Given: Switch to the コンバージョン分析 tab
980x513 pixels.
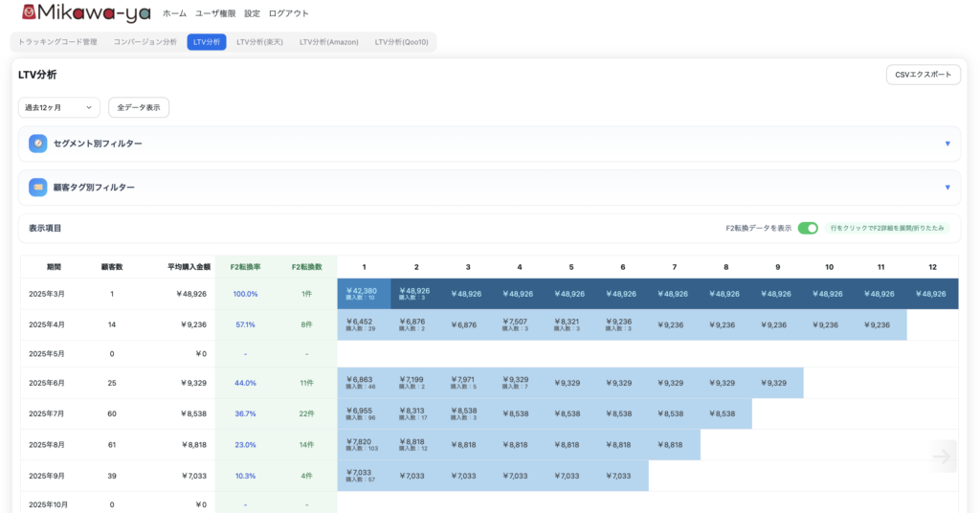Looking at the screenshot, I should coord(145,42).
